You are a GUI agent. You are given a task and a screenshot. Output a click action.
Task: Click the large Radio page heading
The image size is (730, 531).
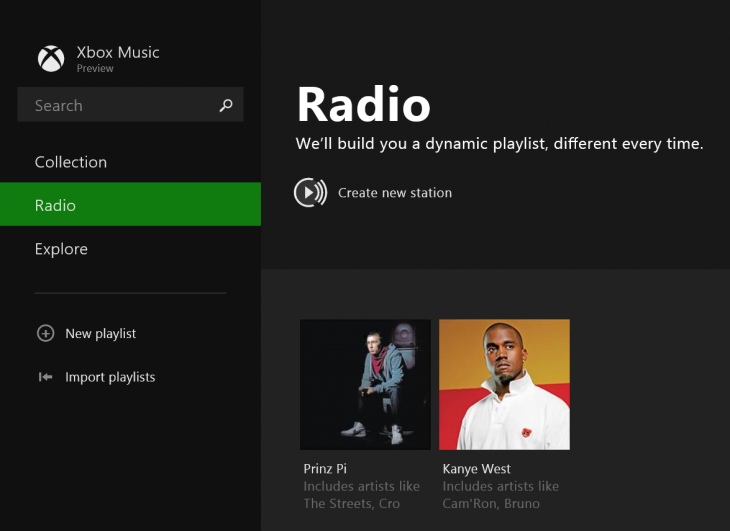364,105
